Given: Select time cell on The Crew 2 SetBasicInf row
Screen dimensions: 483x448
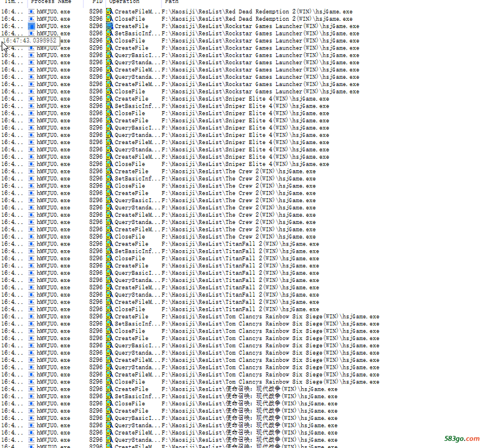Looking at the screenshot, I should [x=12, y=178].
